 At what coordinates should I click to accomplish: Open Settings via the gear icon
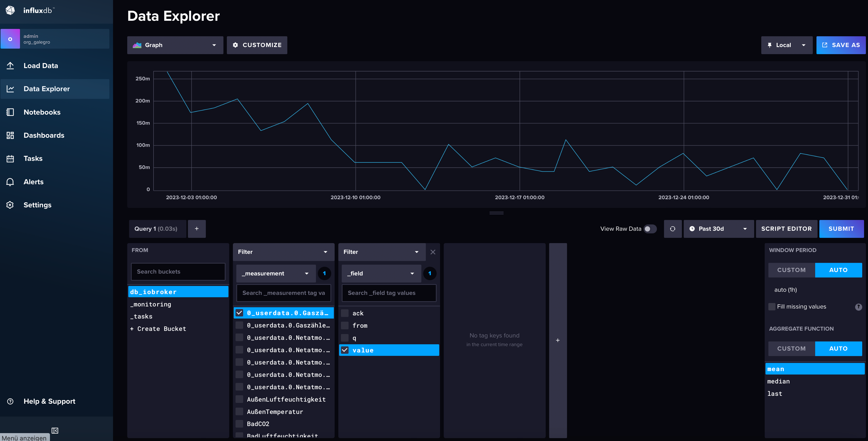point(10,205)
